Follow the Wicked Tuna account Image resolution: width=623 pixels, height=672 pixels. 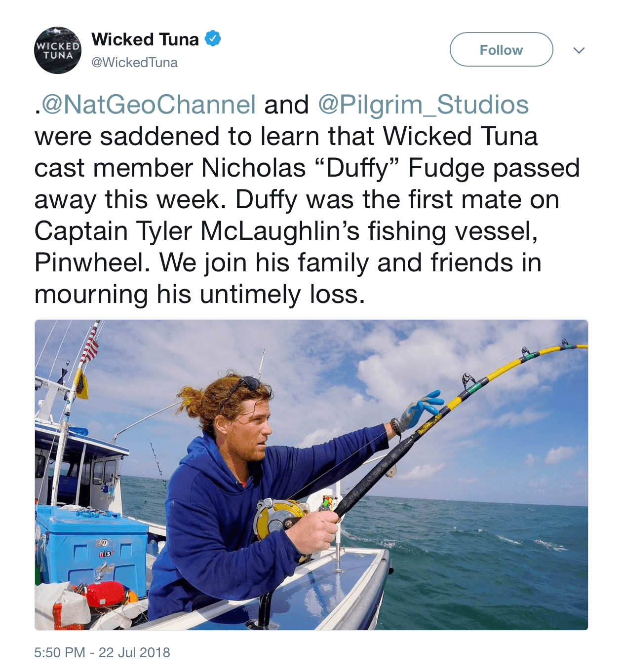(x=501, y=49)
